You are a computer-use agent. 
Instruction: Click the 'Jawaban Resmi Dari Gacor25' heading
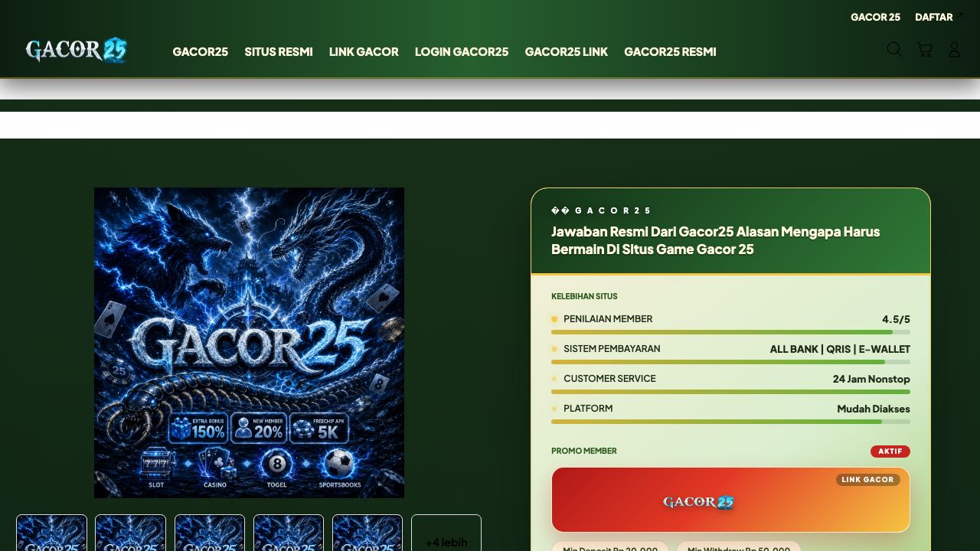(715, 240)
